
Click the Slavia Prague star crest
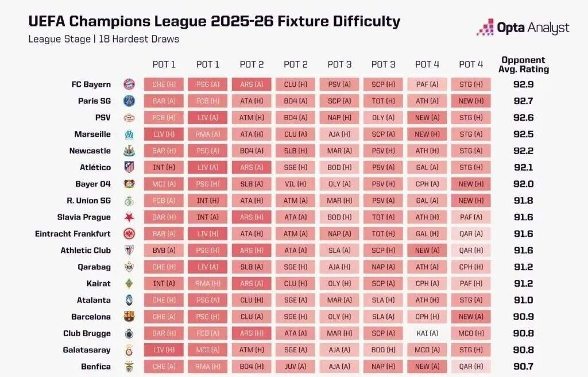[x=129, y=217]
